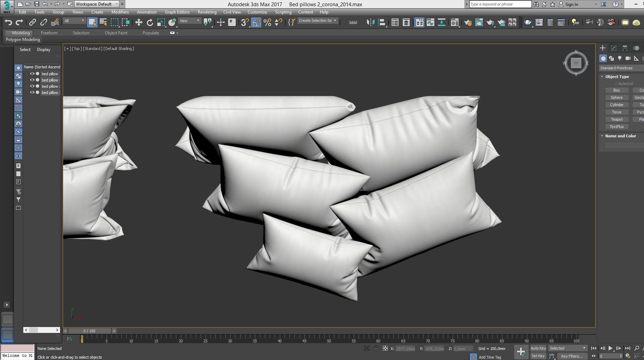Open the Modifiers menu

(120, 12)
